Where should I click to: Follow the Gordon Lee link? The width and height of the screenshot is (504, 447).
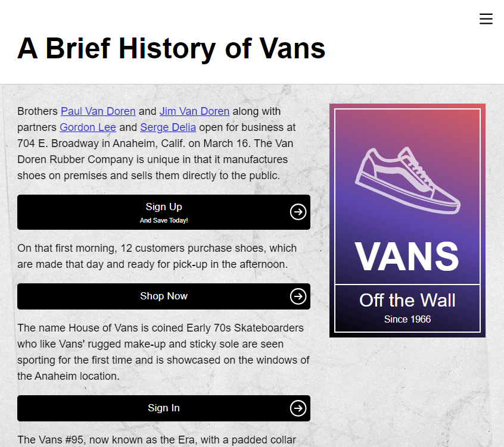[x=88, y=127]
